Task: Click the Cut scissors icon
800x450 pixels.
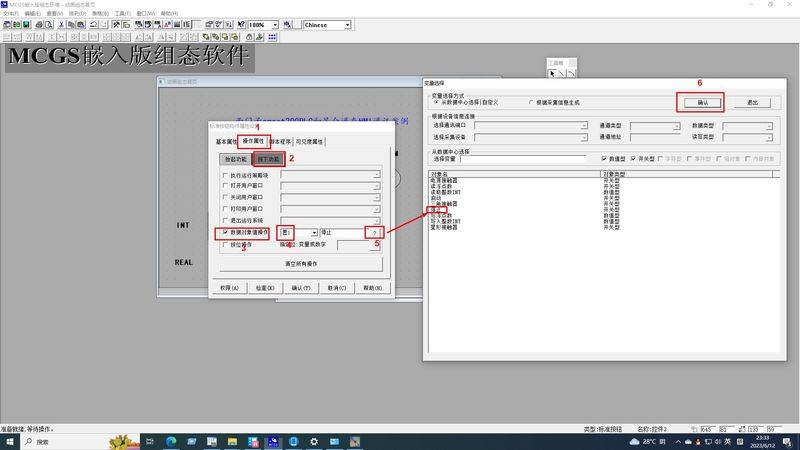Action: [x=61, y=24]
